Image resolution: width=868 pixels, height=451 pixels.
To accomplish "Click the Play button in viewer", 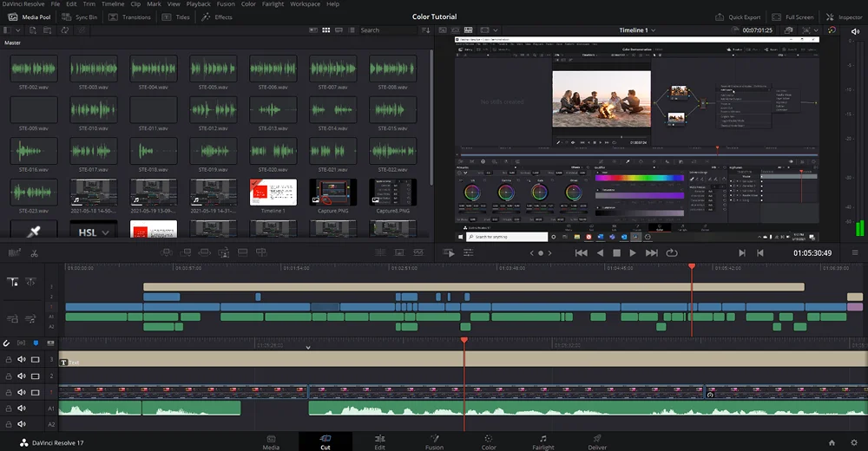I will [633, 253].
